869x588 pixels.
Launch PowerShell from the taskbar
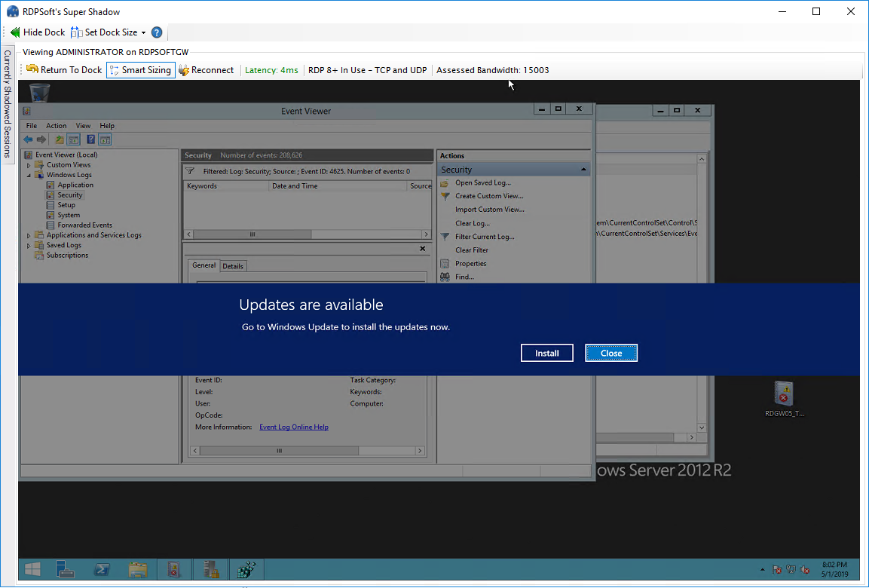point(102,569)
